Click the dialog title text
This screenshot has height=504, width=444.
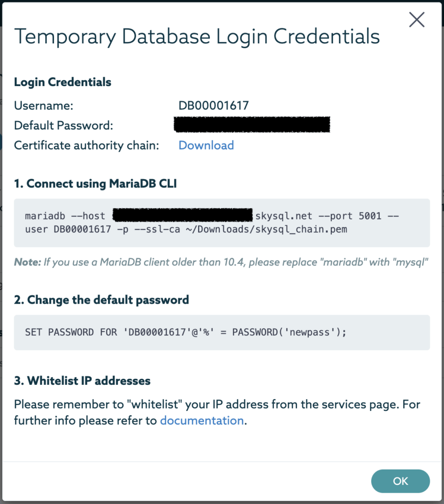coord(197,37)
